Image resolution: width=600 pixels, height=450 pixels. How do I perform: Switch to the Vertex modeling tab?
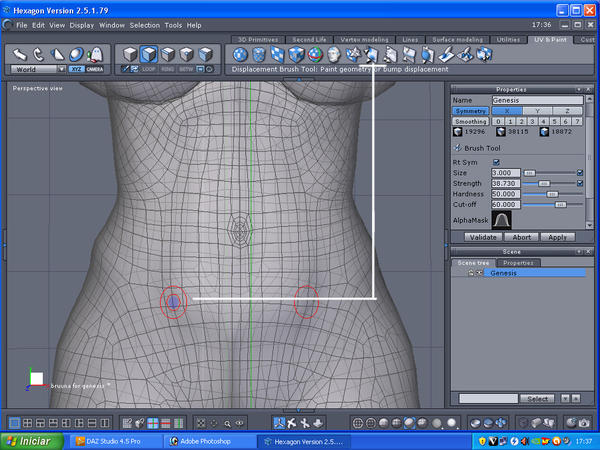tap(362, 40)
